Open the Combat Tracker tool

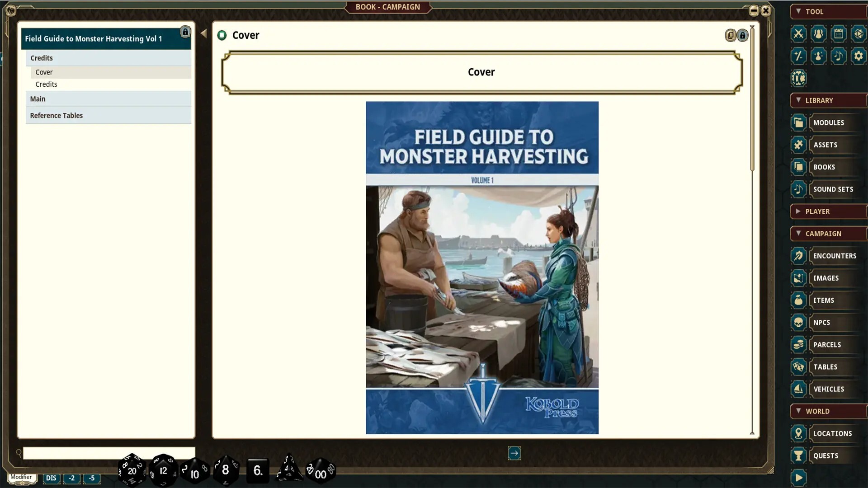[x=798, y=34]
